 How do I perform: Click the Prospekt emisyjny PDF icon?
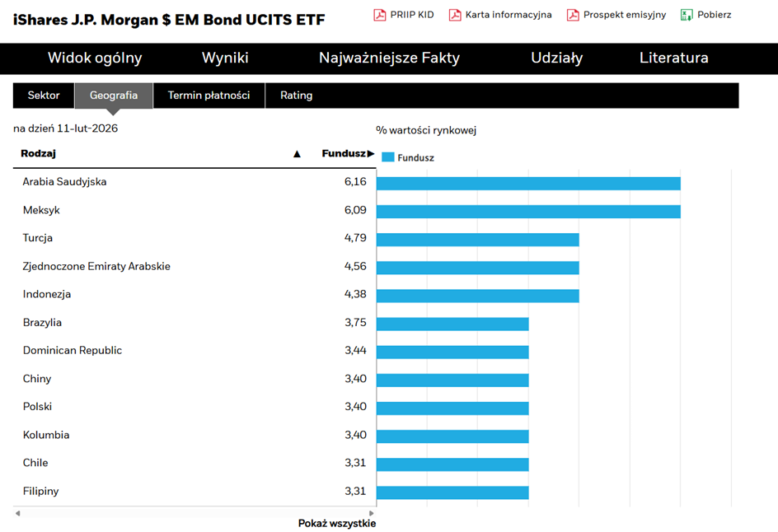[x=573, y=15]
